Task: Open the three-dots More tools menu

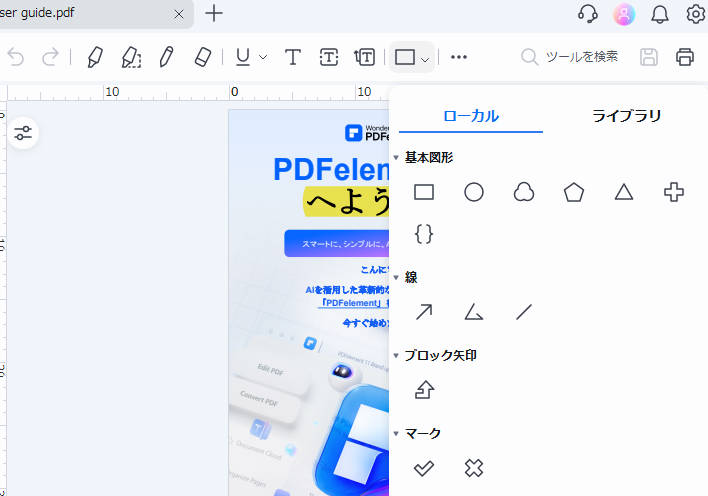Action: click(459, 57)
